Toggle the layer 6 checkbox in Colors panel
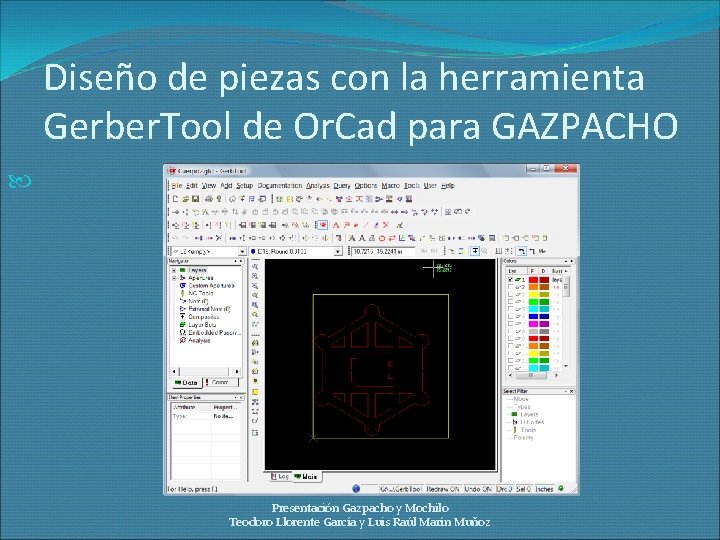This screenshot has height=540, width=720. tap(510, 316)
